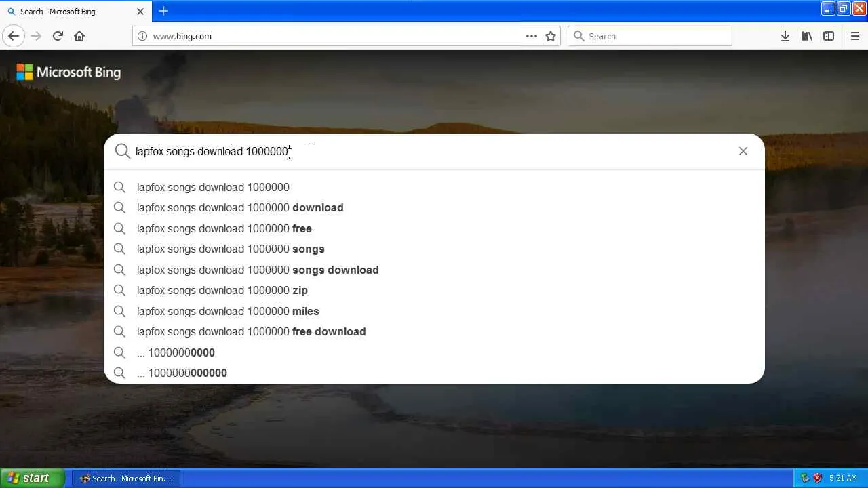Select the Search - Microsoft Bing tab

tap(75, 12)
